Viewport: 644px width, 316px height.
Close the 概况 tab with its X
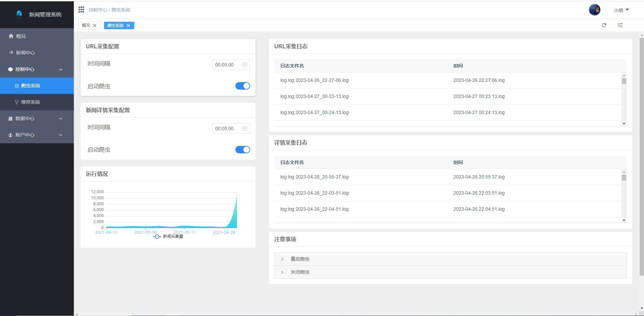click(95, 25)
